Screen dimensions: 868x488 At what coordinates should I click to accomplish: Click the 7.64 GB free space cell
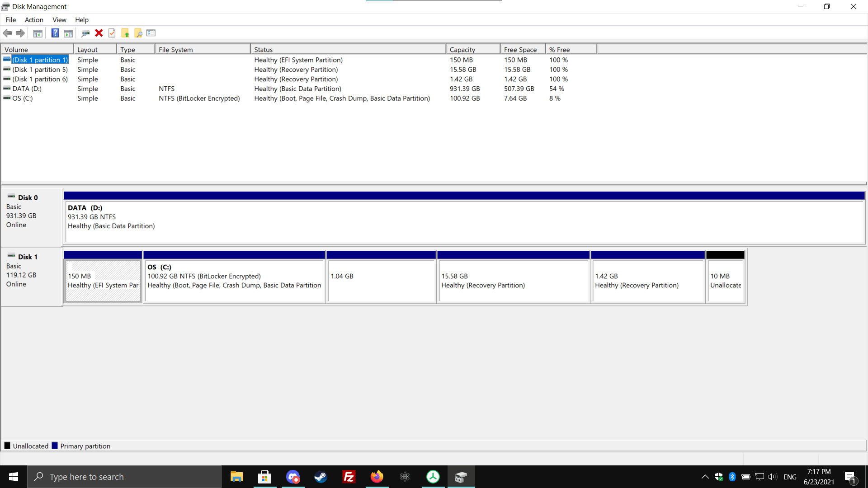(515, 98)
